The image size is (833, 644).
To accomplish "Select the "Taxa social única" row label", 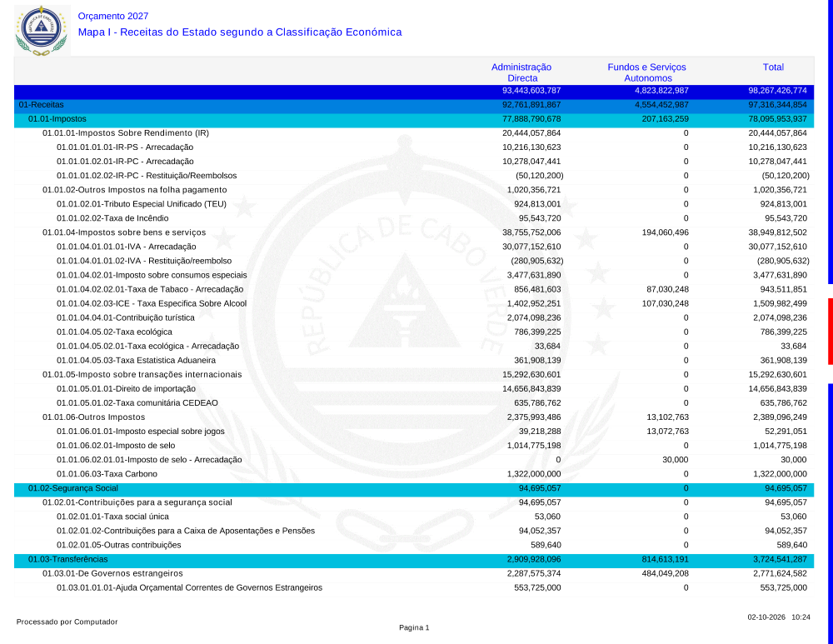I will click(x=112, y=517).
